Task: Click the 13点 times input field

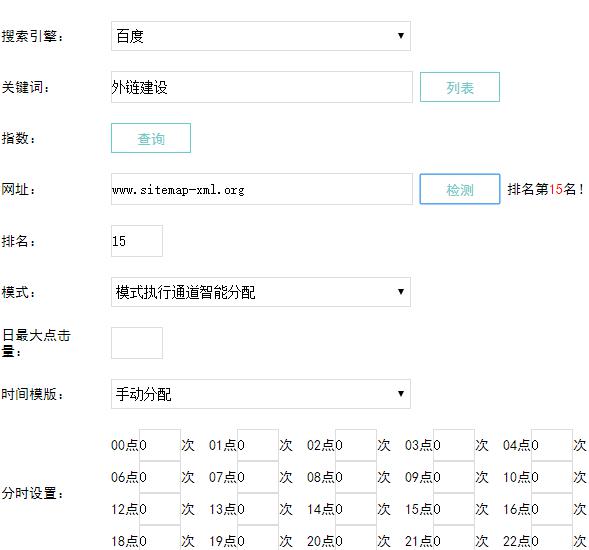Action: tap(258, 509)
